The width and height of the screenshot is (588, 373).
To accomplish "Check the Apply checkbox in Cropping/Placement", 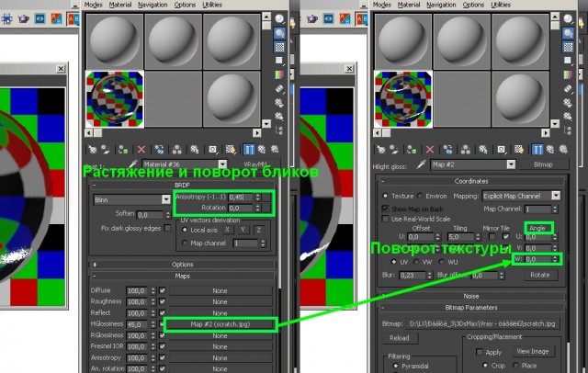I will (x=479, y=352).
